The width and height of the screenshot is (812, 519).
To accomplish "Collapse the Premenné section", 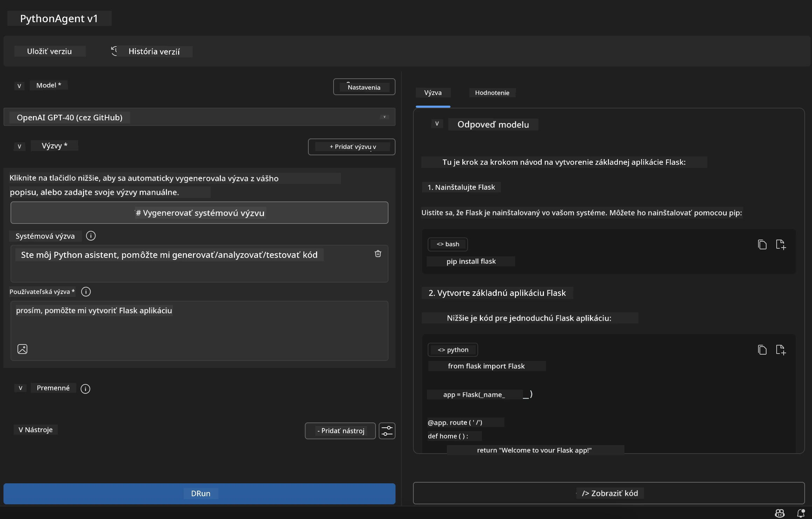I will click(x=20, y=388).
